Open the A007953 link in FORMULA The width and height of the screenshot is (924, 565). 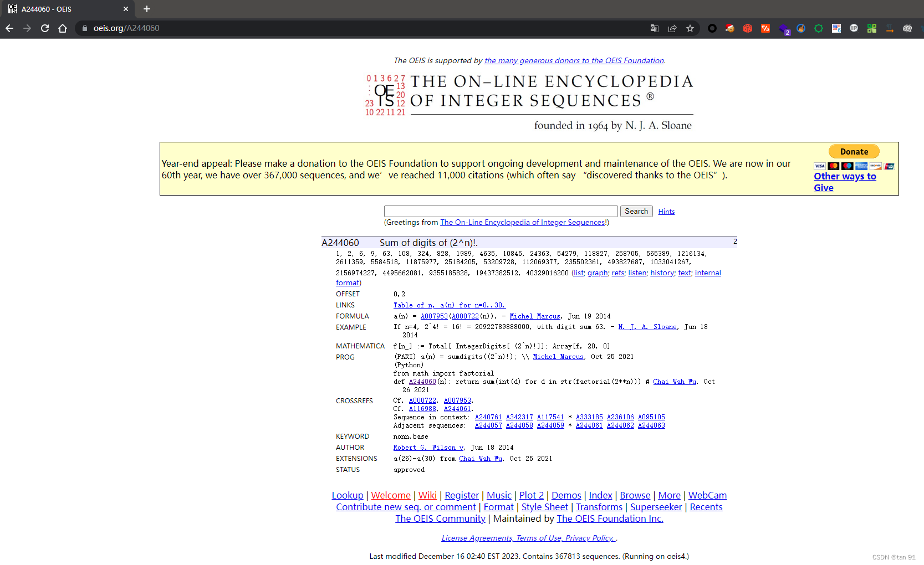pos(434,316)
